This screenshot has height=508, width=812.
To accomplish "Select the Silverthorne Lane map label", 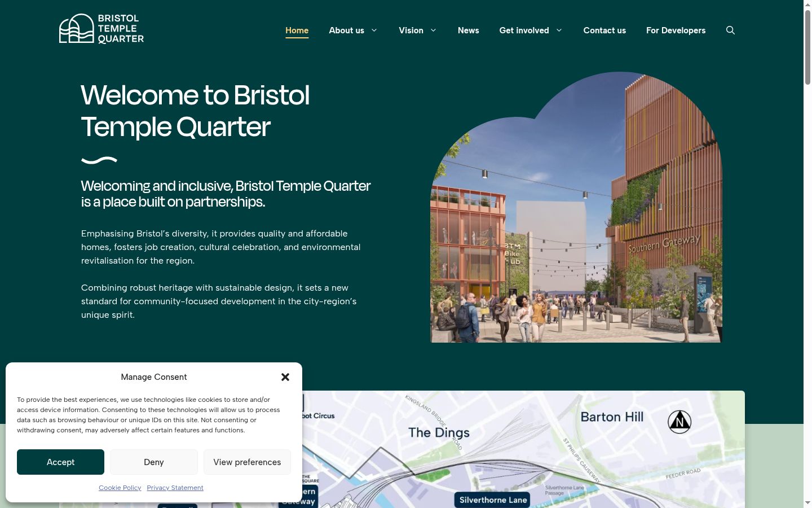I will point(493,500).
